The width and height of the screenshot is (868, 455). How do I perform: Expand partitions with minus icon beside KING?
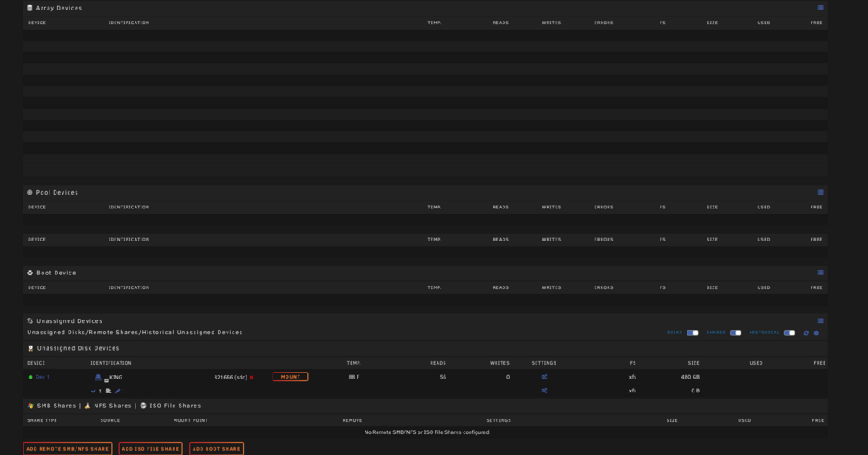click(106, 380)
